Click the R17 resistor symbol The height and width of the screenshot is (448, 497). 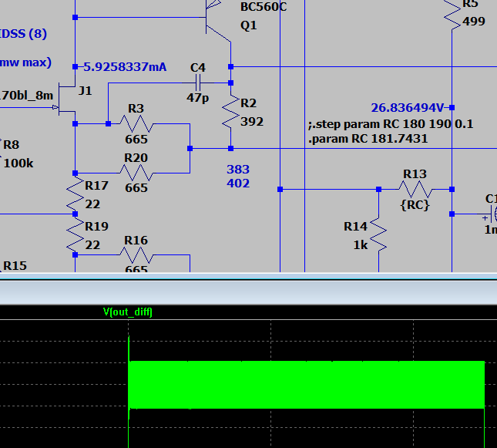pyautogui.click(x=75, y=194)
